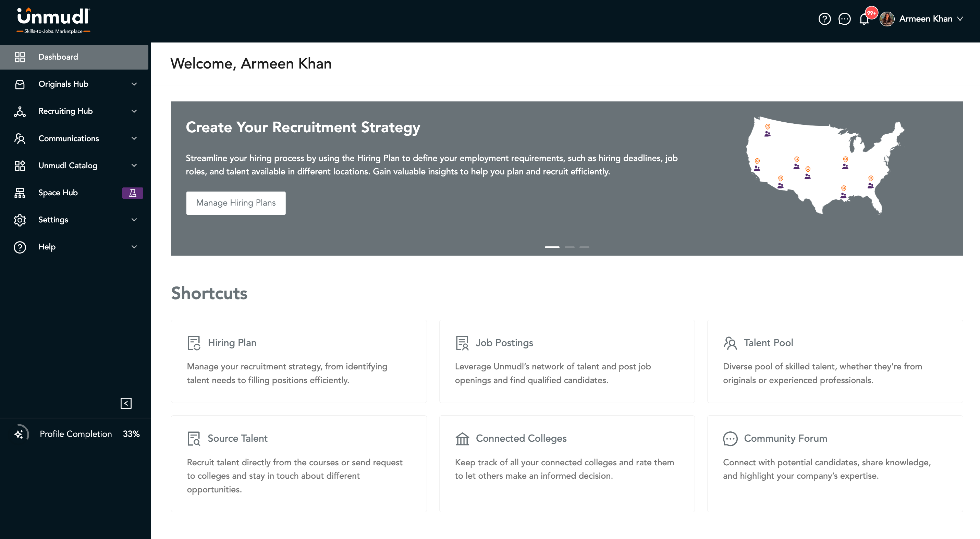Collapse the sidebar using the arrow icon
Viewport: 980px width, 539px height.
click(126, 403)
